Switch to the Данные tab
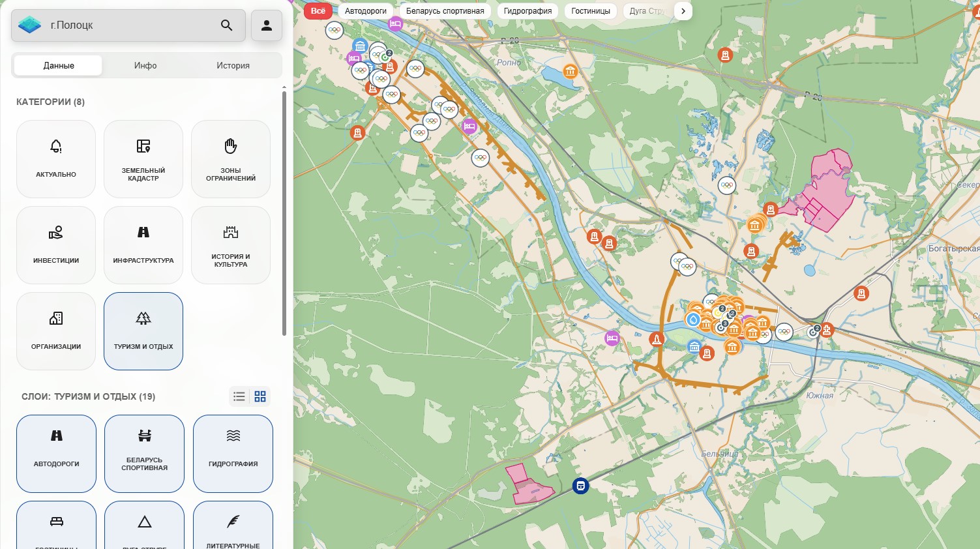Viewport: 980px width, 549px height. 59,65
